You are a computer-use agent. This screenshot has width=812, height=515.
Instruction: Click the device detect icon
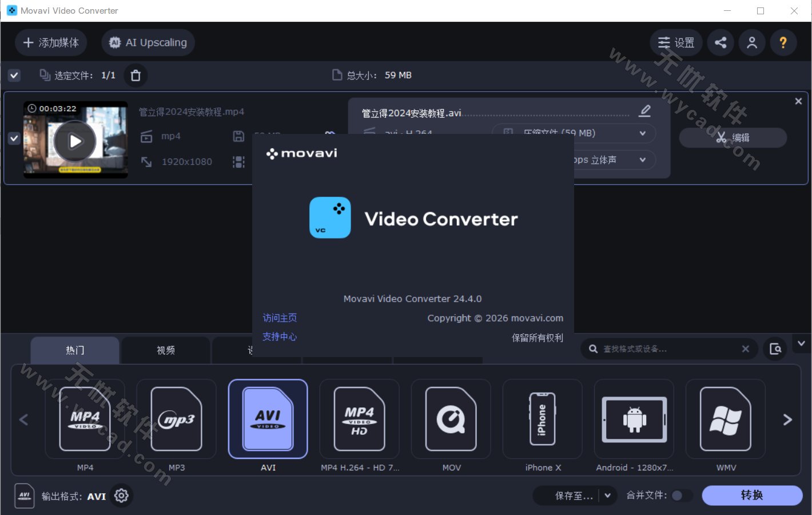click(x=775, y=348)
